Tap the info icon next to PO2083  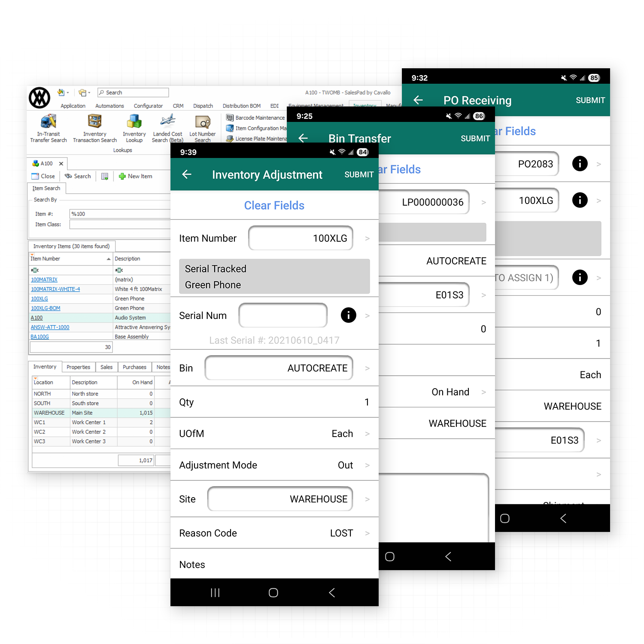pyautogui.click(x=580, y=164)
